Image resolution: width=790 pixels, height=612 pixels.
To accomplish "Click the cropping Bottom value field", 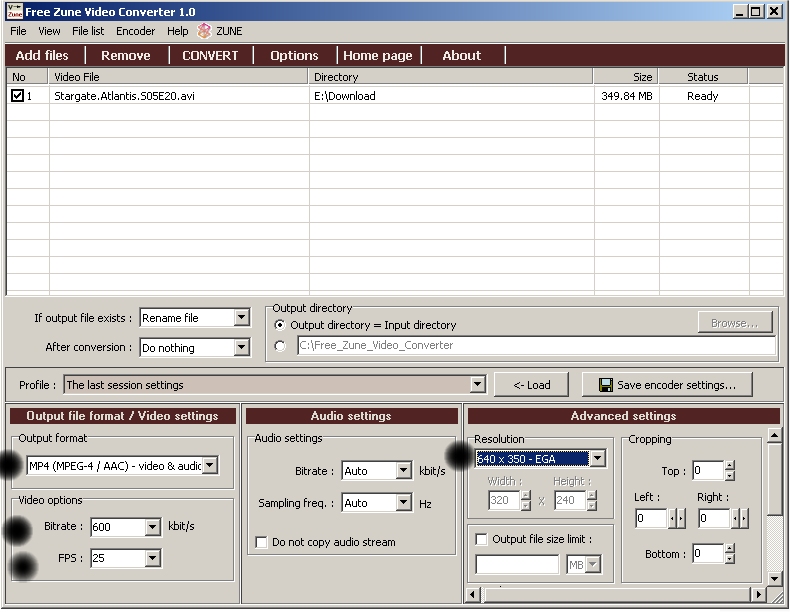I will coord(708,553).
